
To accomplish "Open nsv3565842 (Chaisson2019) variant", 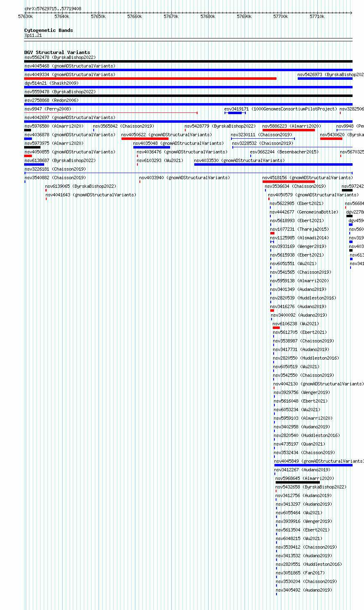I will point(124,126).
